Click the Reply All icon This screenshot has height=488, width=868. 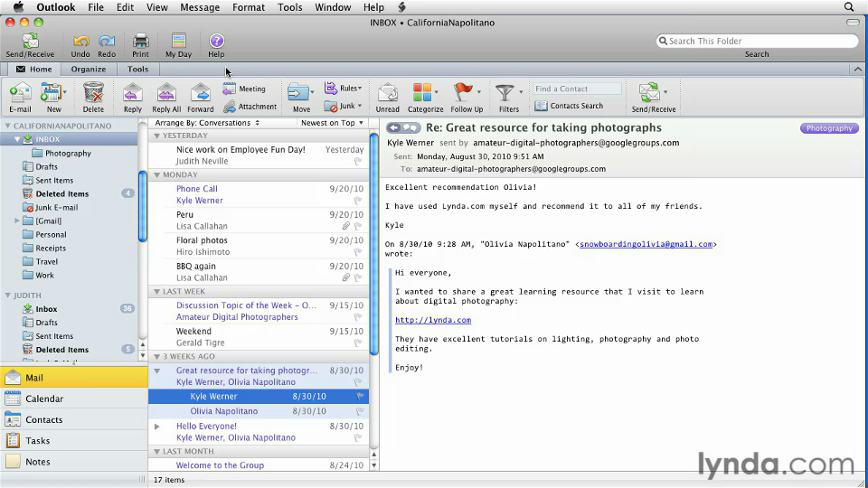click(166, 93)
